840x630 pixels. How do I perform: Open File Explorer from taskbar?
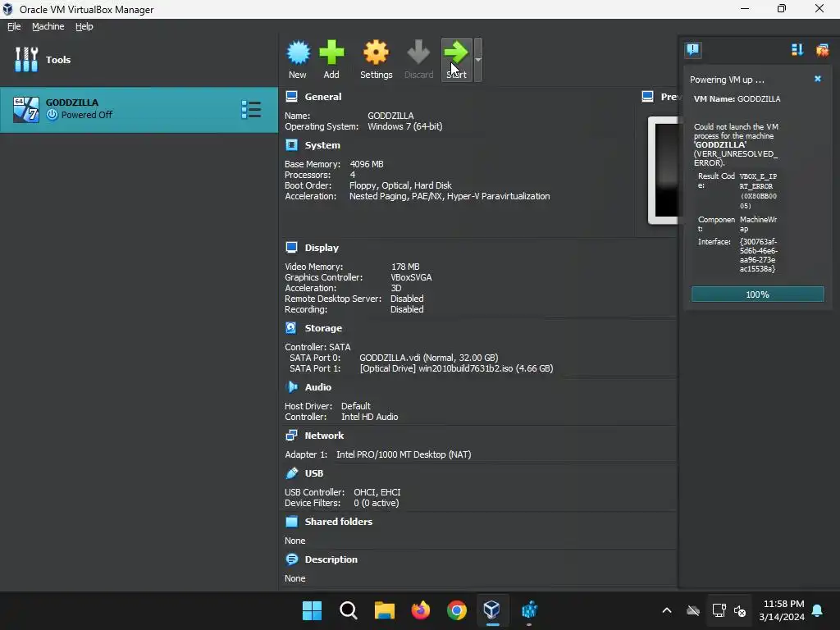pos(384,610)
